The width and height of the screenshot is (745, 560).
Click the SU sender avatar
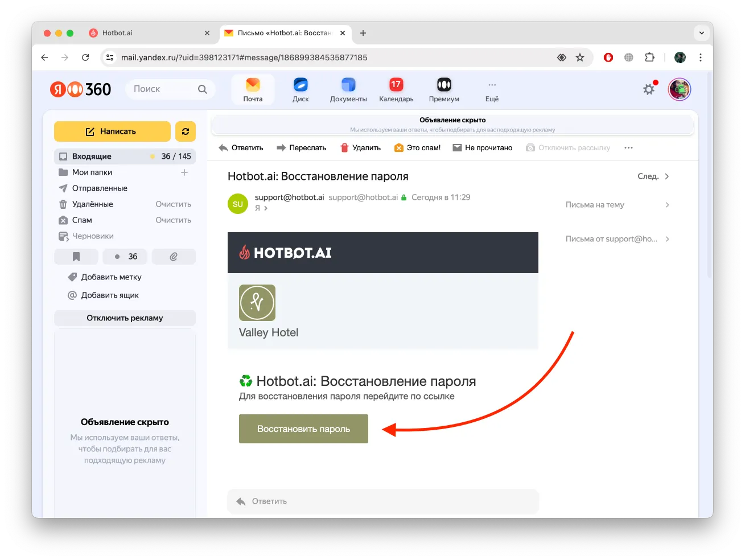(x=238, y=204)
